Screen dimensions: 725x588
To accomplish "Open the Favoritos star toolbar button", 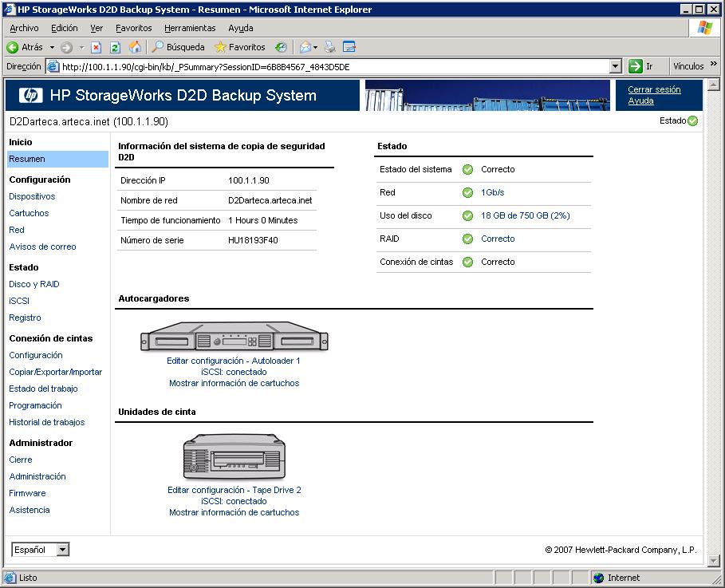I will coord(240,47).
